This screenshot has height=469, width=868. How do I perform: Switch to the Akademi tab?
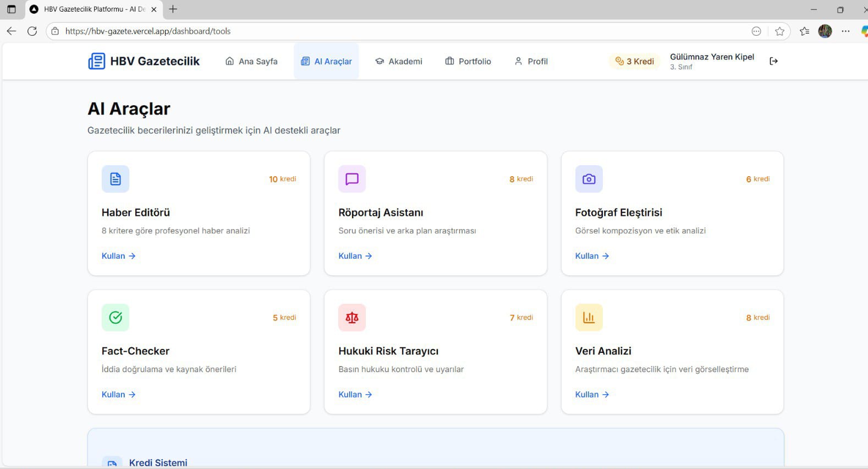(x=399, y=61)
